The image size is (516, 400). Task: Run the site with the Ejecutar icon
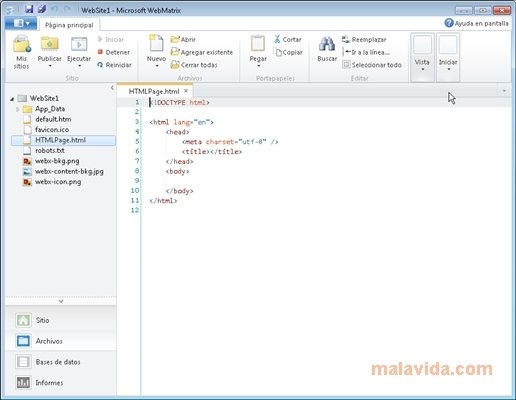(x=79, y=45)
